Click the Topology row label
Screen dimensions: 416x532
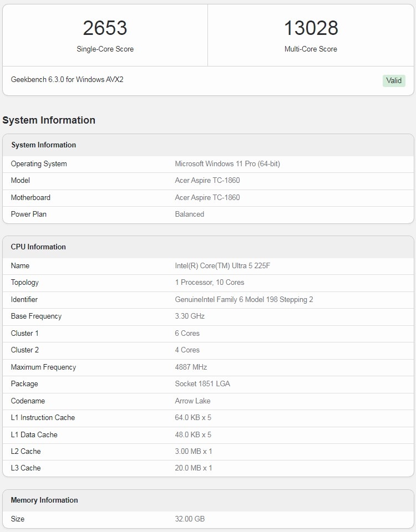[x=25, y=283]
